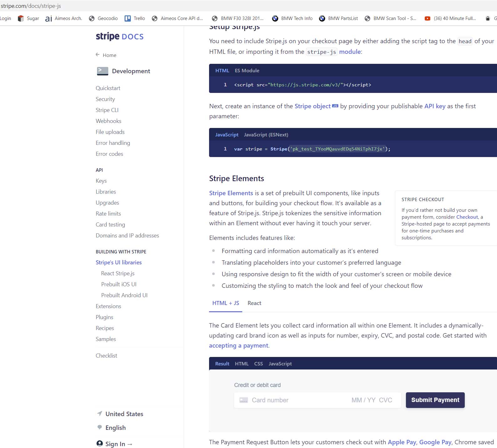Open the API key link
497x448 pixels.
pyautogui.click(x=435, y=106)
